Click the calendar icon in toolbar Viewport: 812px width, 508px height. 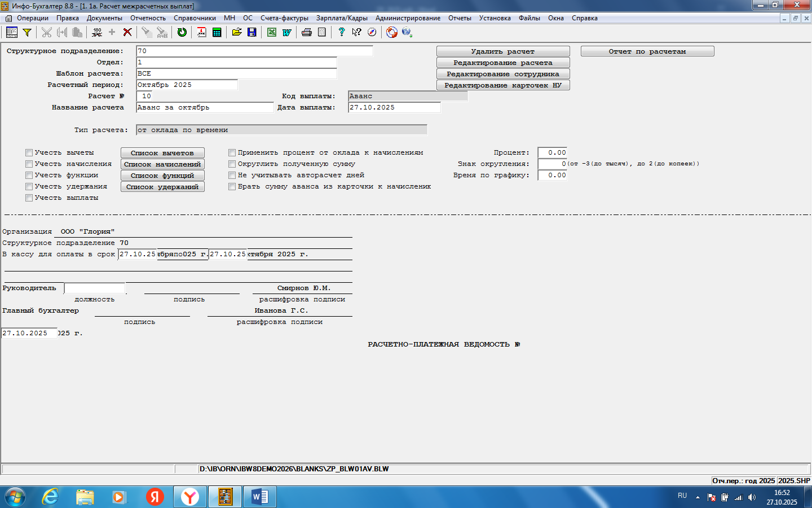(201, 32)
